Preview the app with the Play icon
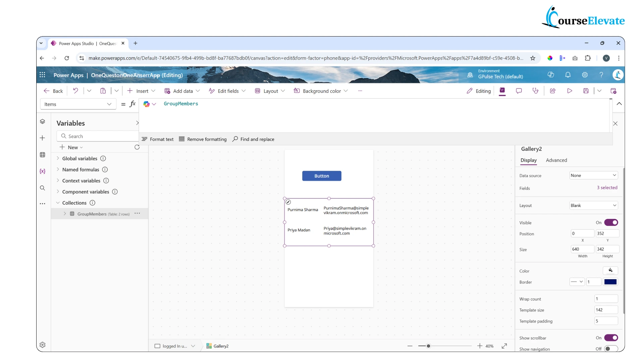 [x=570, y=91]
